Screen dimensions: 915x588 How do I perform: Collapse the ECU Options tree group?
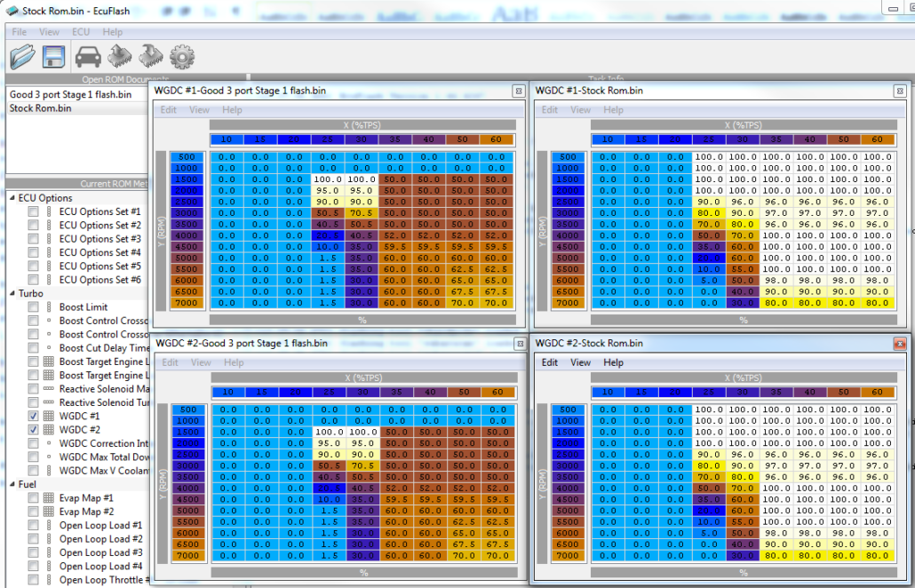12,198
